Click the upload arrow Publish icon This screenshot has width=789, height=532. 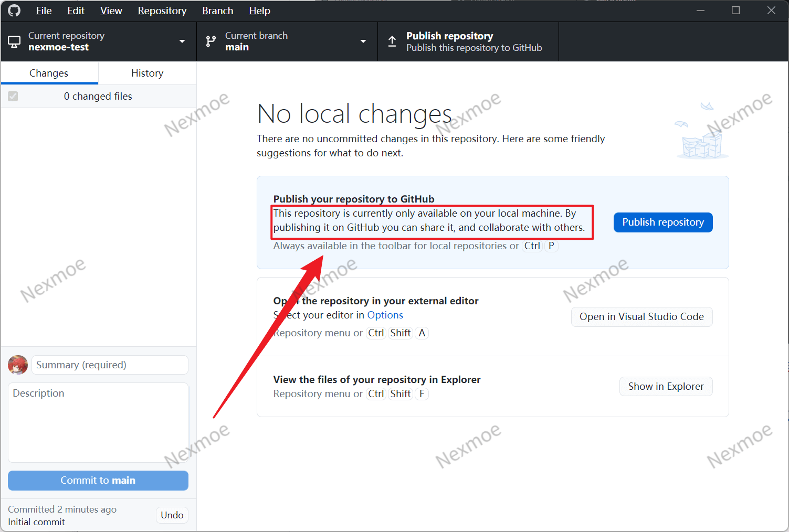392,41
